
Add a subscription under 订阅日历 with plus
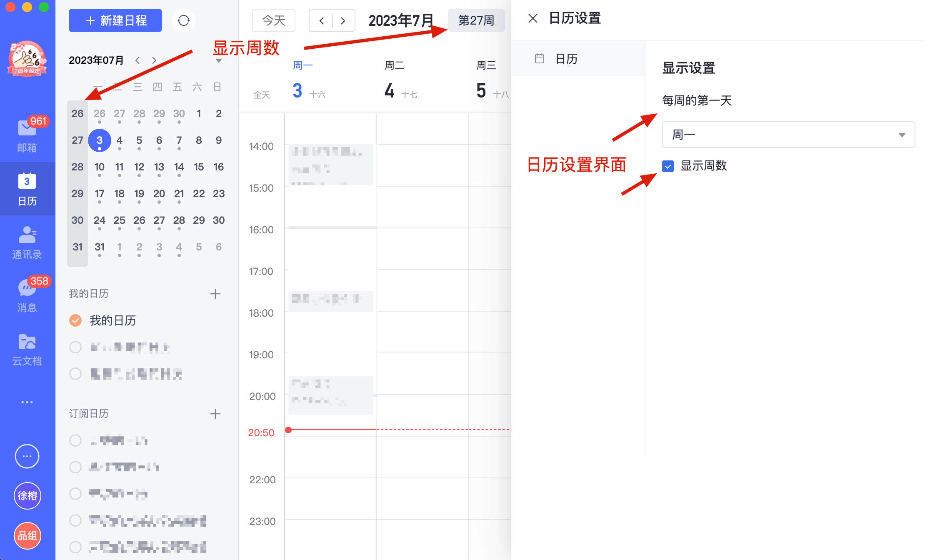click(215, 414)
